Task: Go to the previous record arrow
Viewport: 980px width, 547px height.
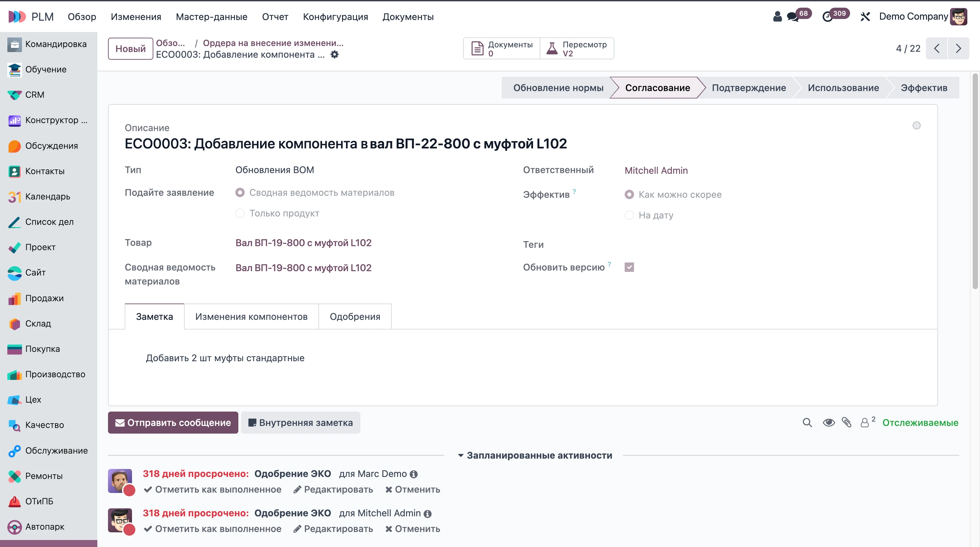Action: [937, 48]
